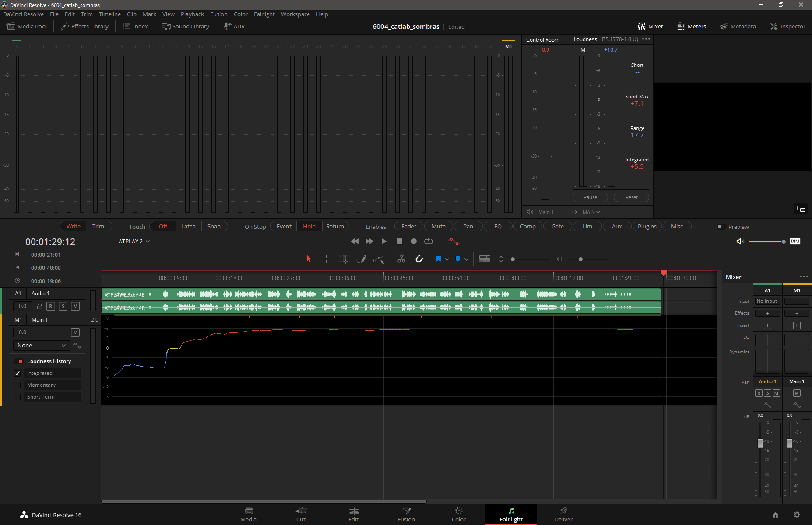The width and height of the screenshot is (812, 525).
Task: Start playback with the play button
Action: click(384, 241)
